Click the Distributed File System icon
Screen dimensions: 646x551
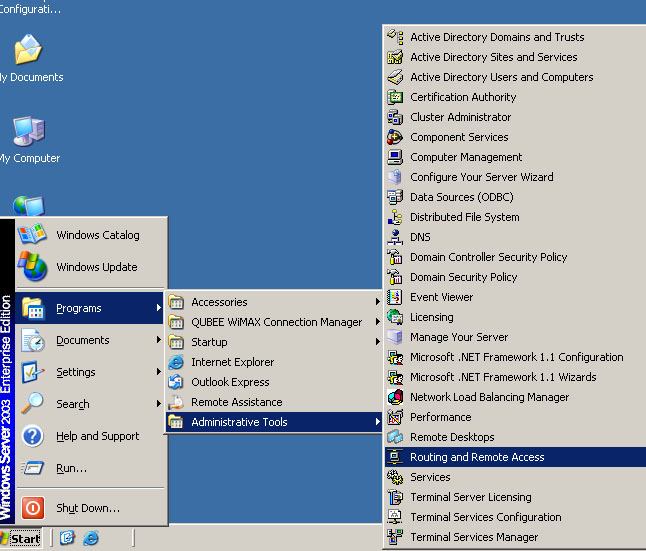(x=395, y=217)
